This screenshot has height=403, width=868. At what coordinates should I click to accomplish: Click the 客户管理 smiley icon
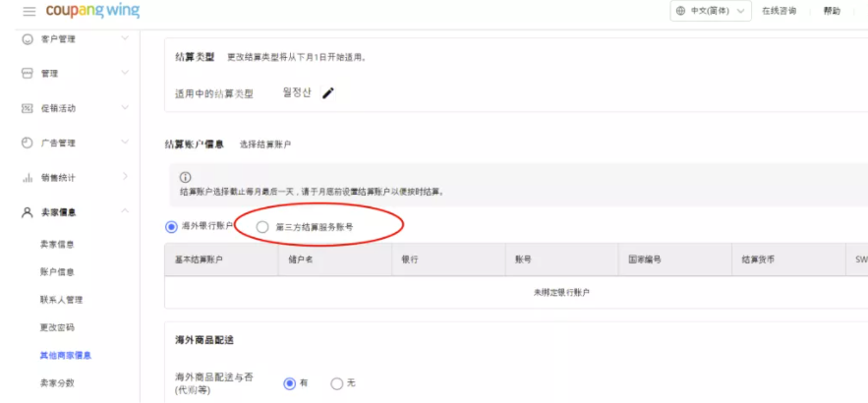click(28, 39)
